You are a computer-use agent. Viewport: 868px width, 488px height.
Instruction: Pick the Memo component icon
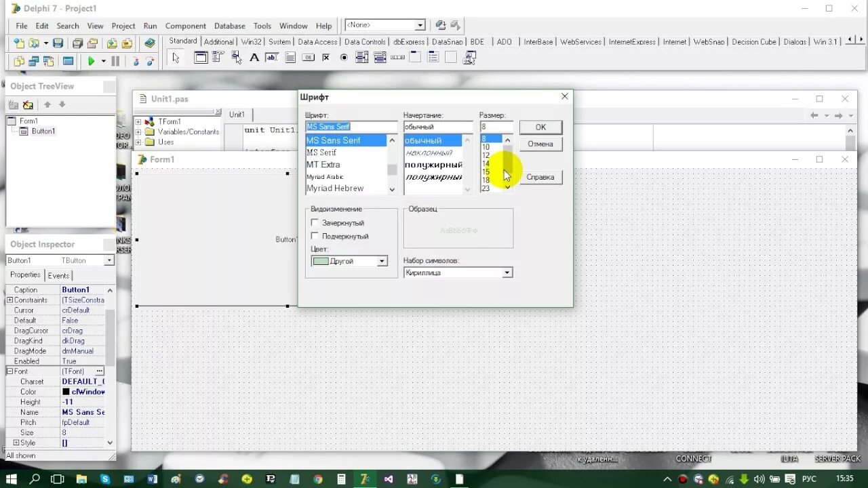[290, 58]
